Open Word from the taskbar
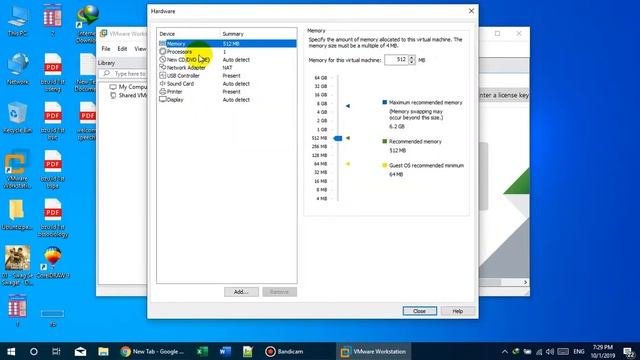 click(225, 351)
